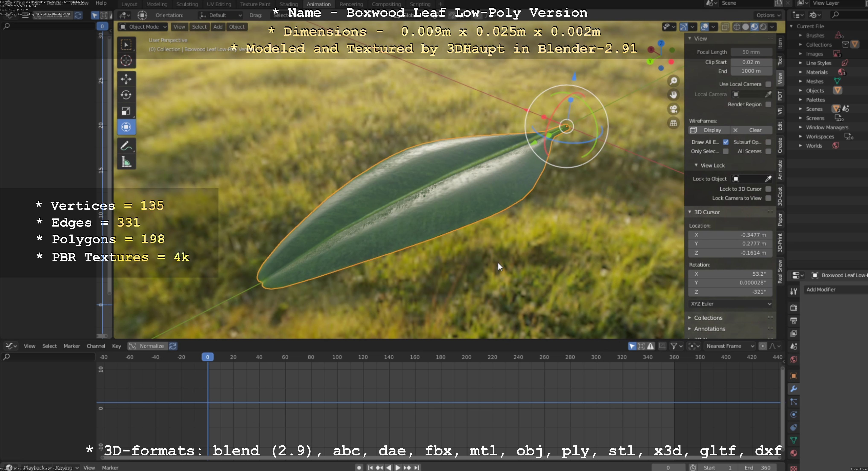Click the wireframes Display button
Viewport: 868px width, 471px height.
pos(709,130)
